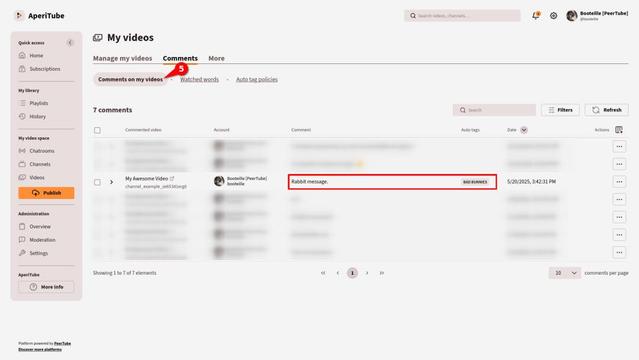Open the Bouteille account avatar menu
This screenshot has width=639, height=360.
572,15
